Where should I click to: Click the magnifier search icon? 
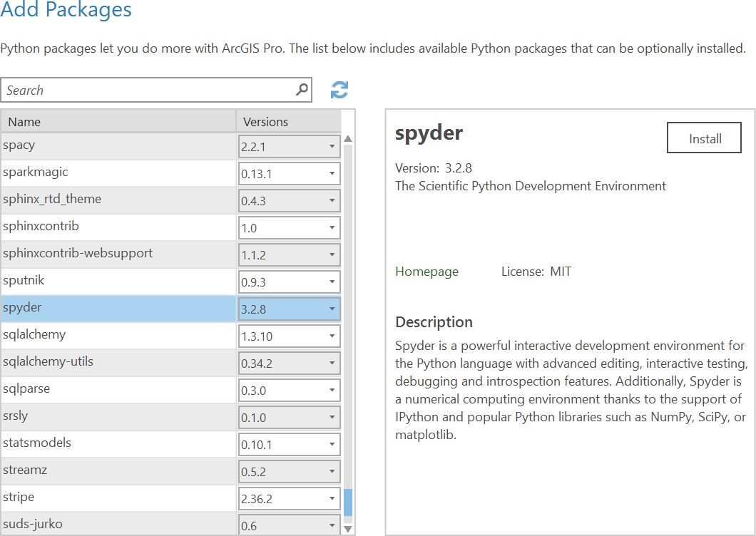302,90
